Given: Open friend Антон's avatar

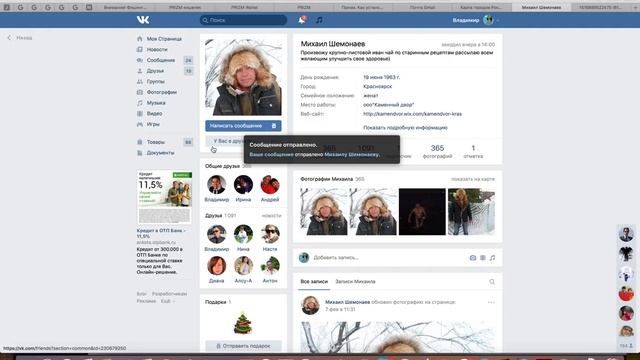Looking at the screenshot, I should (x=270, y=266).
